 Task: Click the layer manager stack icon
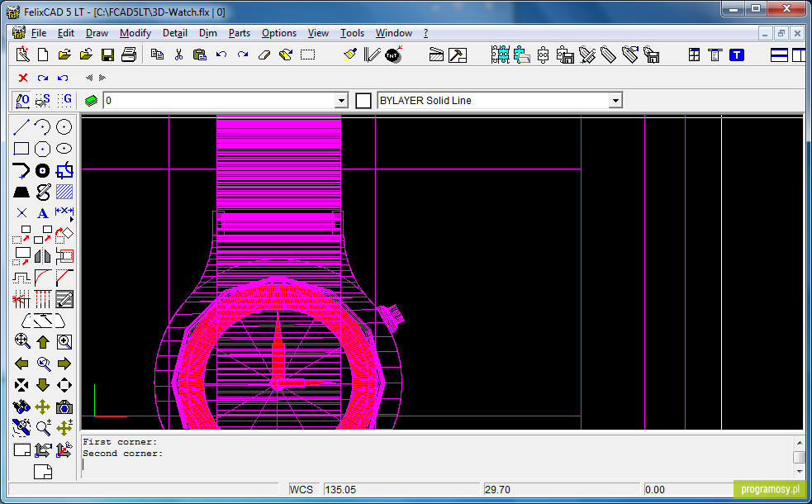[x=91, y=101]
